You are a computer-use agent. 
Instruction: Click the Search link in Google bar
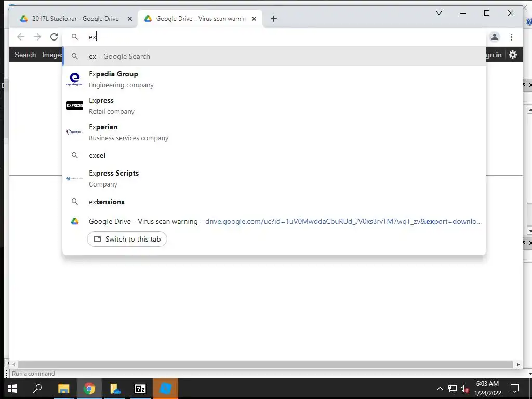click(x=25, y=55)
